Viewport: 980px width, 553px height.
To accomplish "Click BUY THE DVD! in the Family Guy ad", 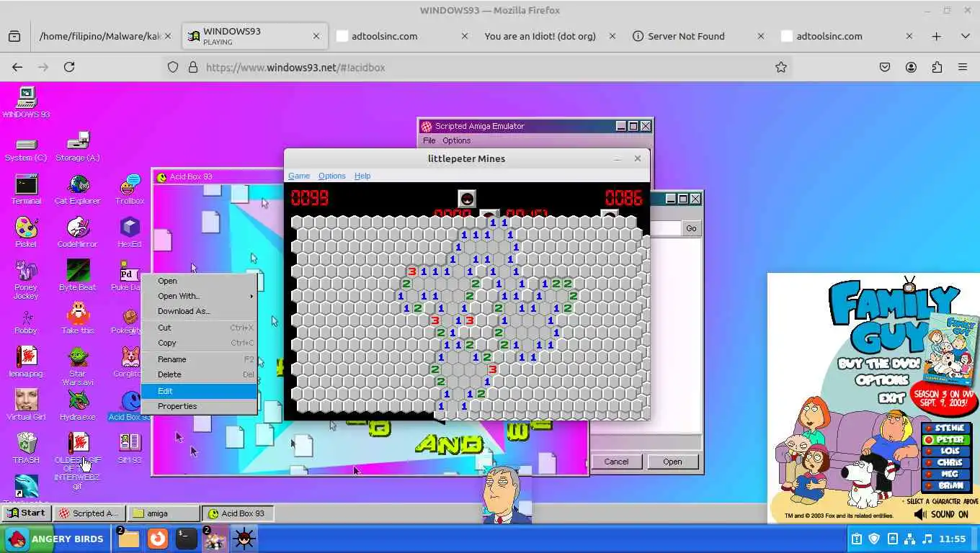I will coord(879,364).
